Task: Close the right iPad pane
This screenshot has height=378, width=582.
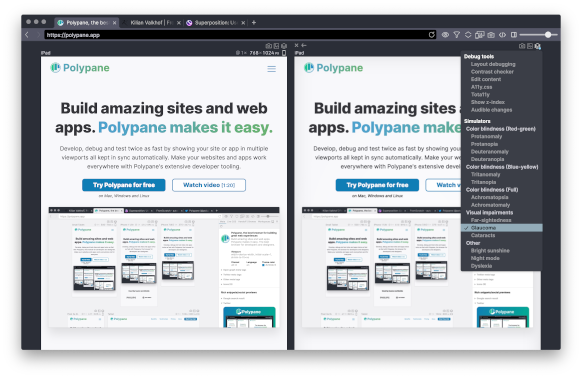Action: pos(297,45)
